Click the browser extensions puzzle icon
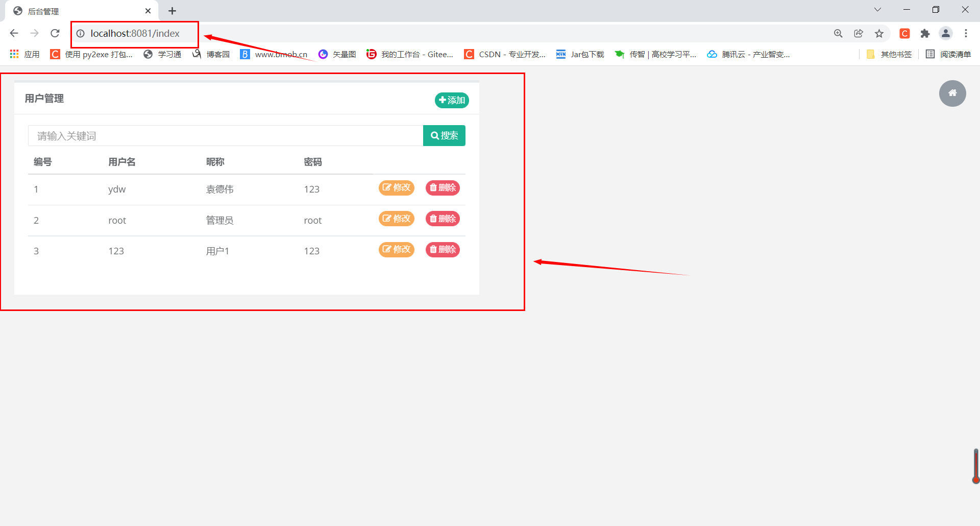Viewport: 980px width, 526px height. [925, 33]
